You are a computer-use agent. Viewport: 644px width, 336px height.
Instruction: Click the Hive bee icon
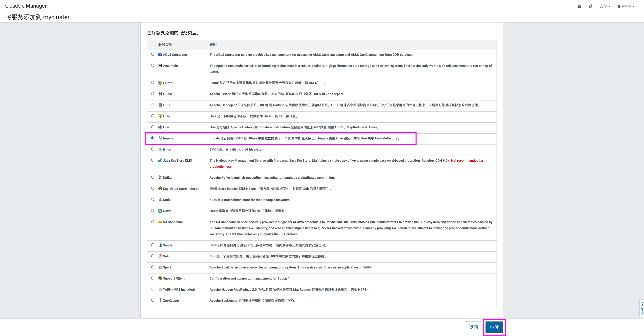[160, 116]
